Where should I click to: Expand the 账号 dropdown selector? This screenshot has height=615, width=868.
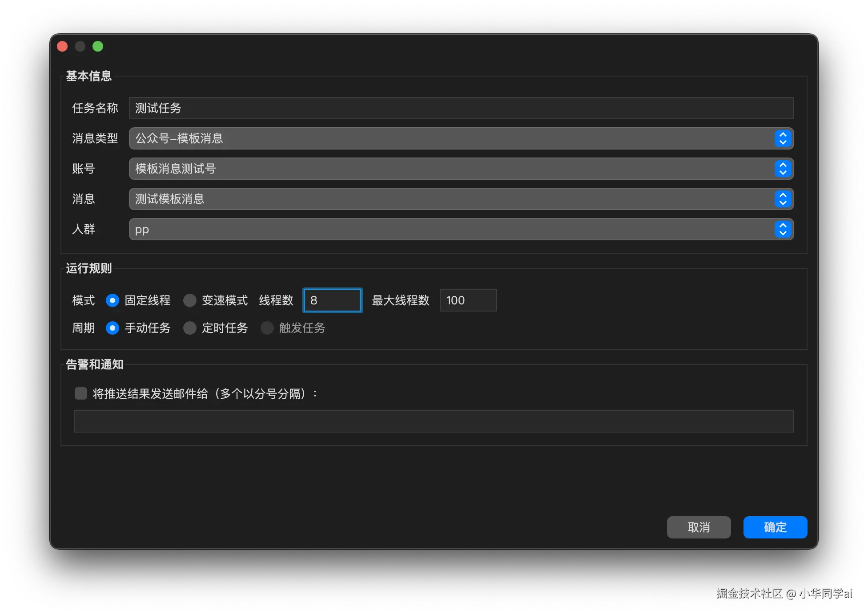click(783, 169)
